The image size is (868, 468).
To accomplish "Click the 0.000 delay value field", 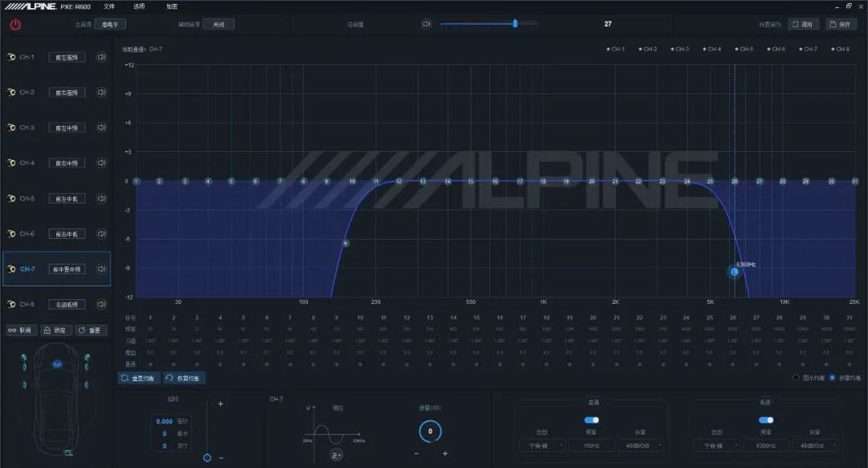I will tap(164, 421).
